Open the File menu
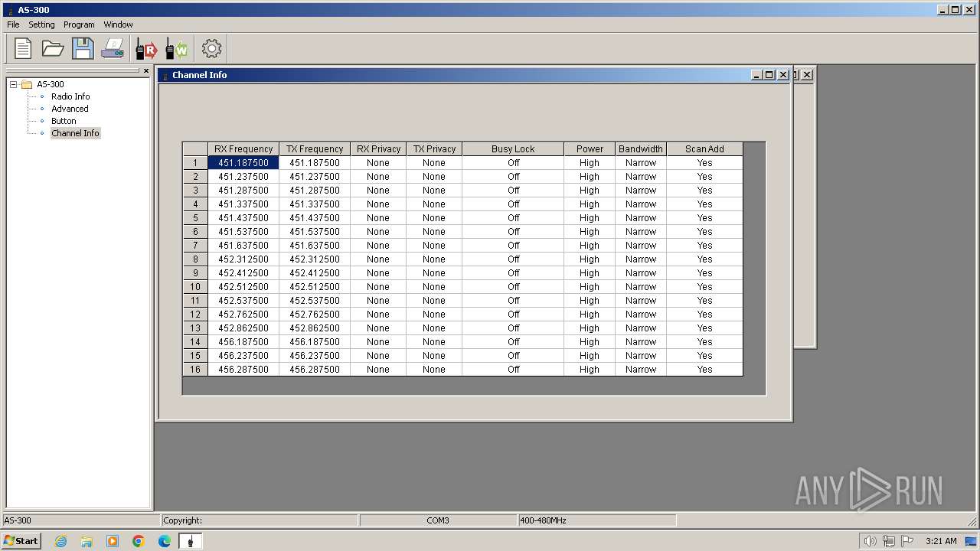This screenshot has width=980, height=551. click(13, 24)
